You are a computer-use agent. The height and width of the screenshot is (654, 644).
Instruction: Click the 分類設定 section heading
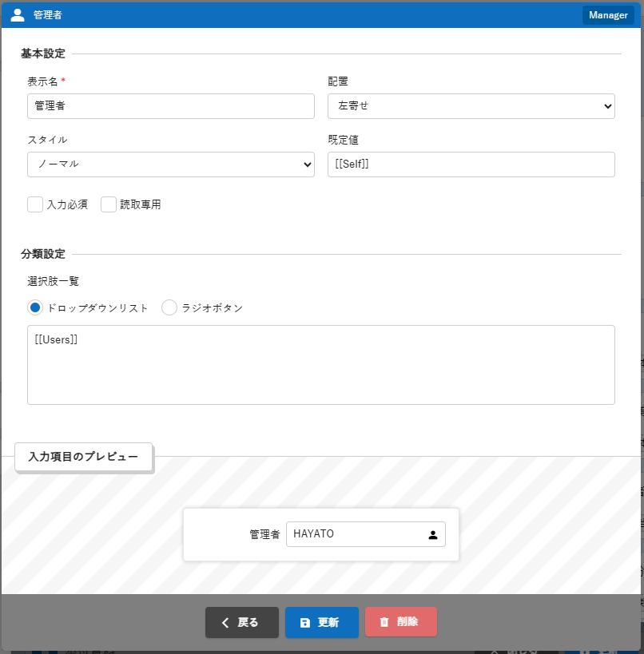point(43,254)
